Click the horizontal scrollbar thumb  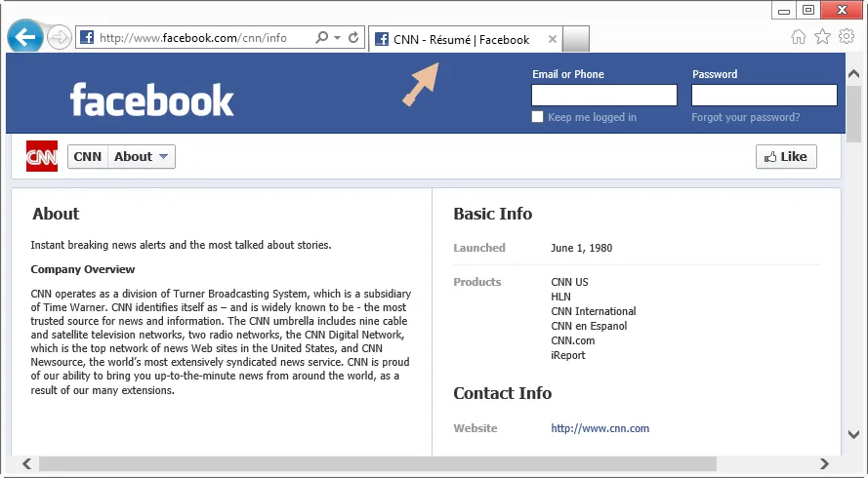coord(378,463)
